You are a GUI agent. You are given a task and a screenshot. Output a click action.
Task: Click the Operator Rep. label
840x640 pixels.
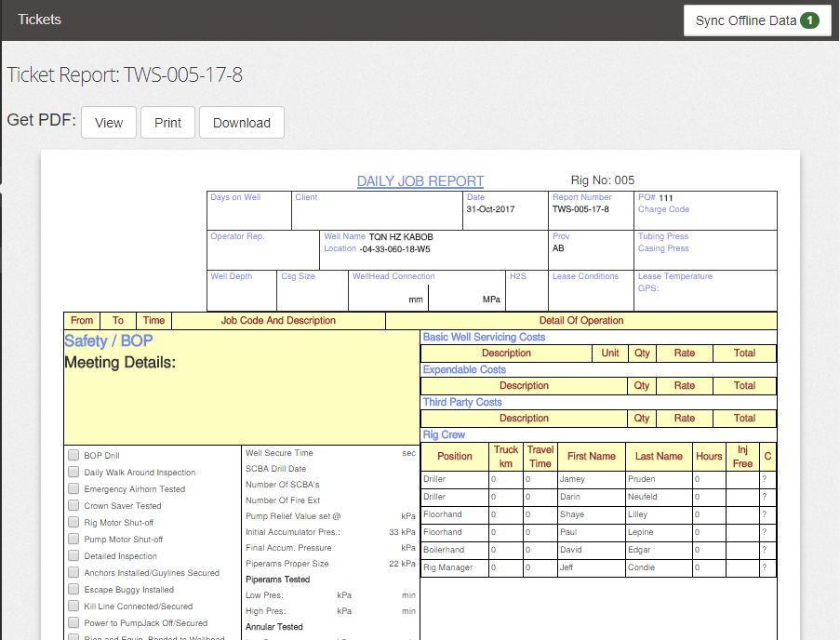click(x=237, y=236)
